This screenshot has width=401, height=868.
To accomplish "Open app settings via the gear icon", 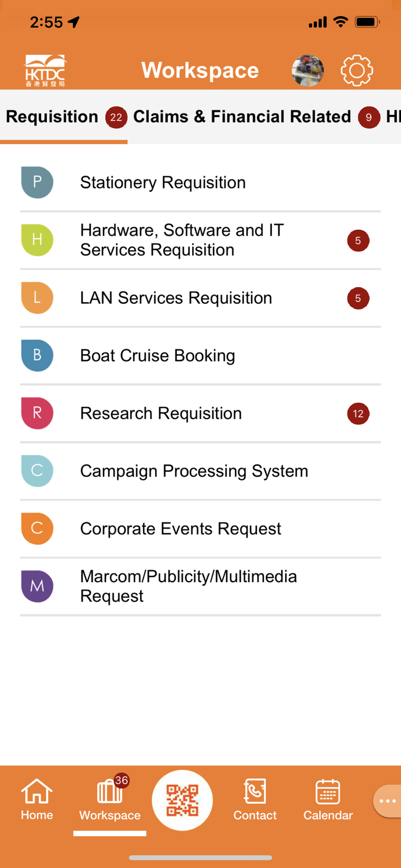I will pyautogui.click(x=357, y=70).
